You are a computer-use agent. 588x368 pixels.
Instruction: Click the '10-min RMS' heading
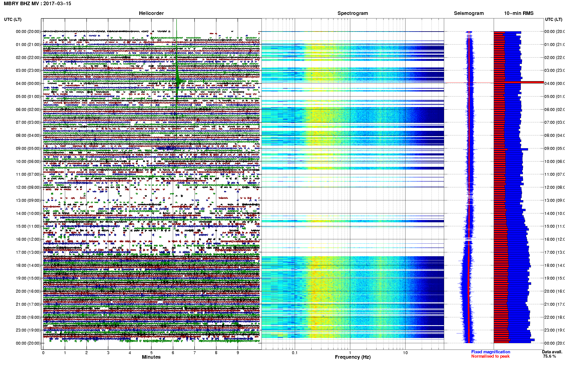(x=519, y=13)
